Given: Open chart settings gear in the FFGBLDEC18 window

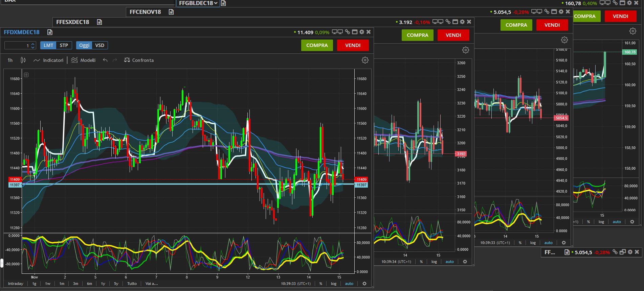Looking at the screenshot, I should (633, 31).
